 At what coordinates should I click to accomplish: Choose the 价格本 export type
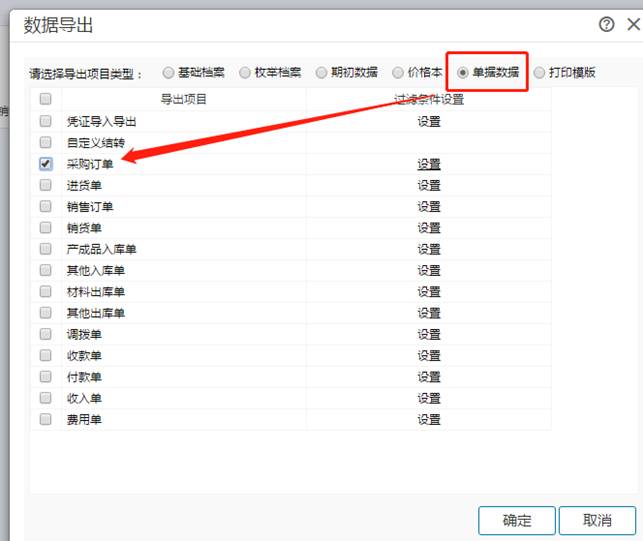(x=398, y=73)
